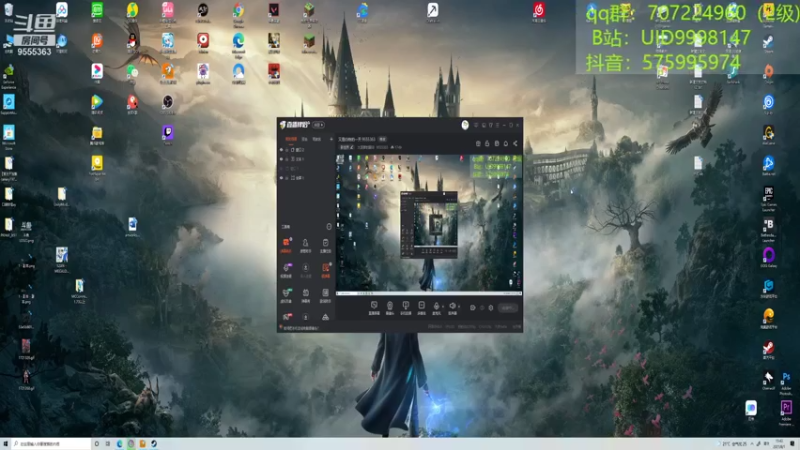Viewport: 800px width, 450px height.
Task: Open Google Chrome desktop shortcut
Action: [x=238, y=9]
